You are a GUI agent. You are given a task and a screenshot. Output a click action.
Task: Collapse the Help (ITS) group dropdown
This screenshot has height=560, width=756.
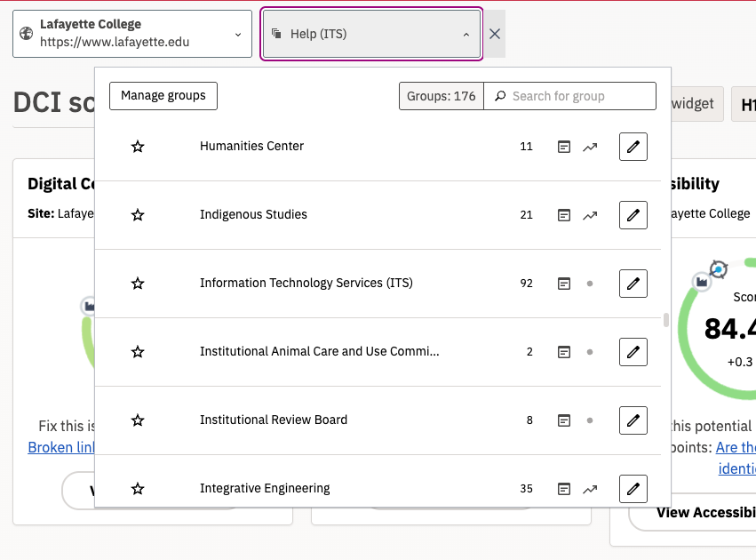[371, 35]
